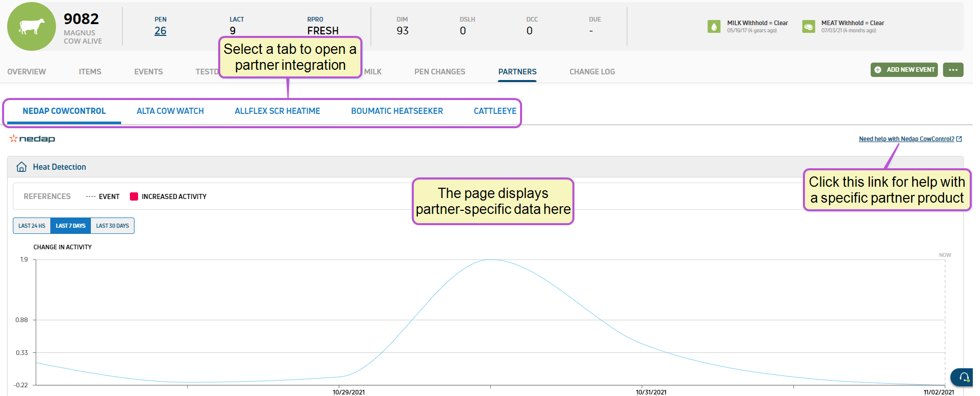Click the NOW timeline marker
This screenshot has width=980, height=396.
[x=945, y=255]
